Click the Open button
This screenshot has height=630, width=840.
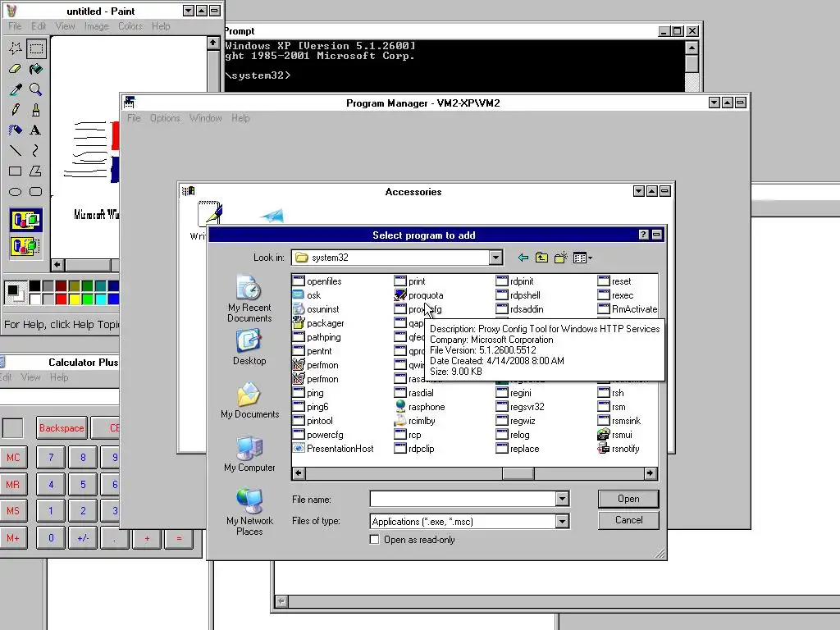click(628, 499)
